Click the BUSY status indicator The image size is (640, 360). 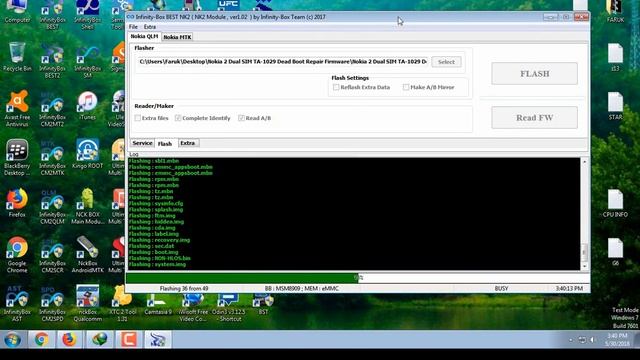[x=501, y=289]
